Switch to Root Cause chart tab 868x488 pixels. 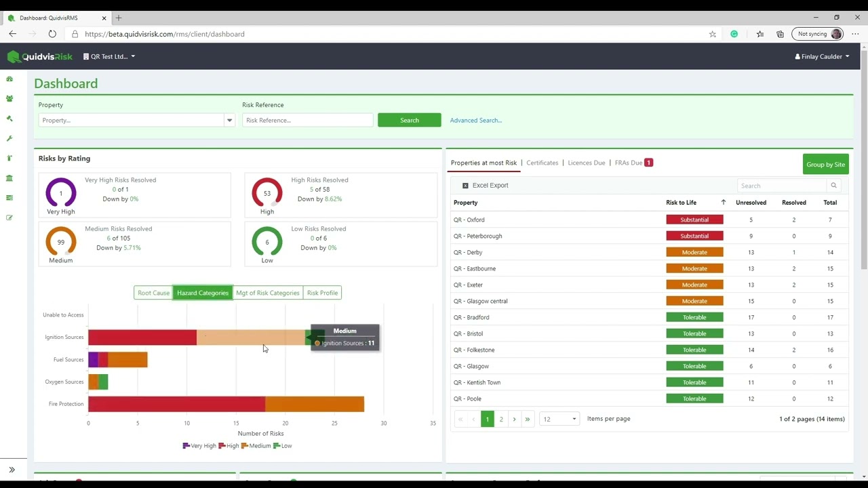[x=153, y=293]
